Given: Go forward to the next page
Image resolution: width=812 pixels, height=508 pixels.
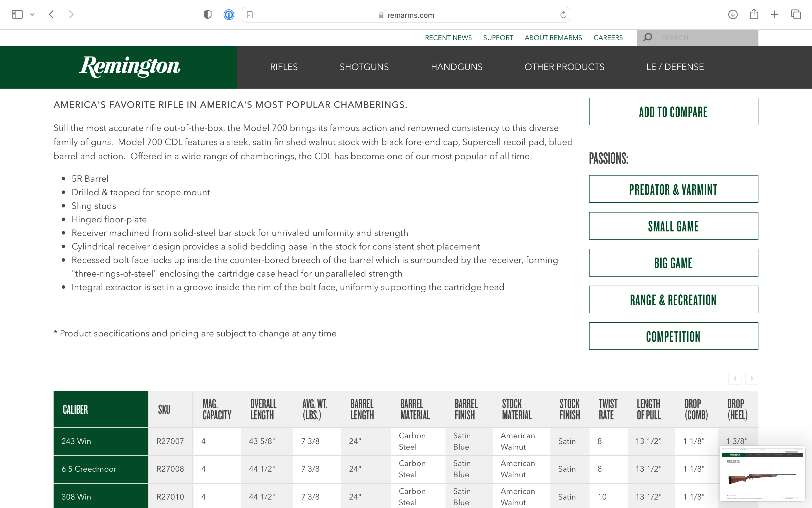Looking at the screenshot, I should [71, 14].
